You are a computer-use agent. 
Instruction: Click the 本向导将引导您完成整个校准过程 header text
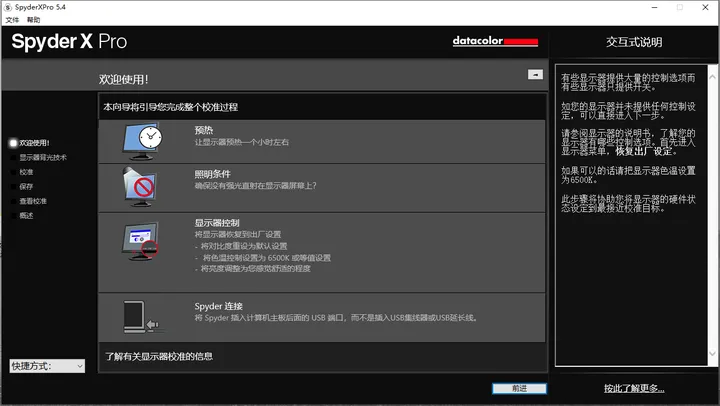[x=170, y=107]
